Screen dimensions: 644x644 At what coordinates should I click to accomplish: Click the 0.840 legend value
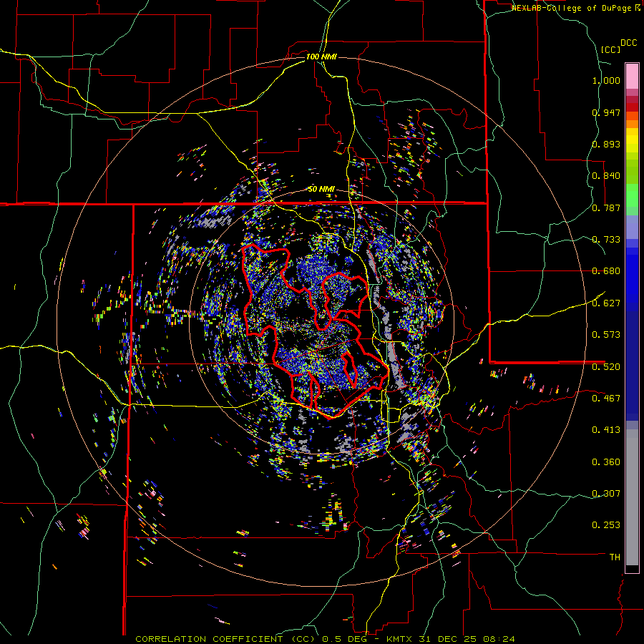pos(606,176)
